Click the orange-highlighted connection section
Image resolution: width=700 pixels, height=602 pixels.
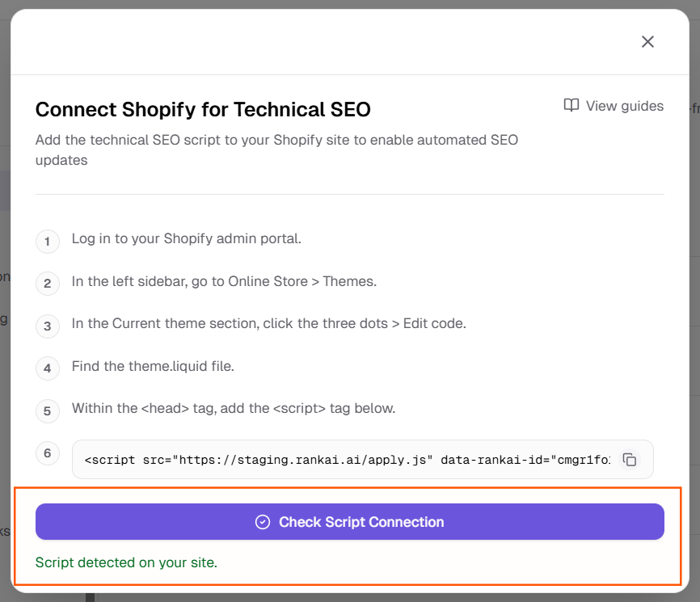349,533
